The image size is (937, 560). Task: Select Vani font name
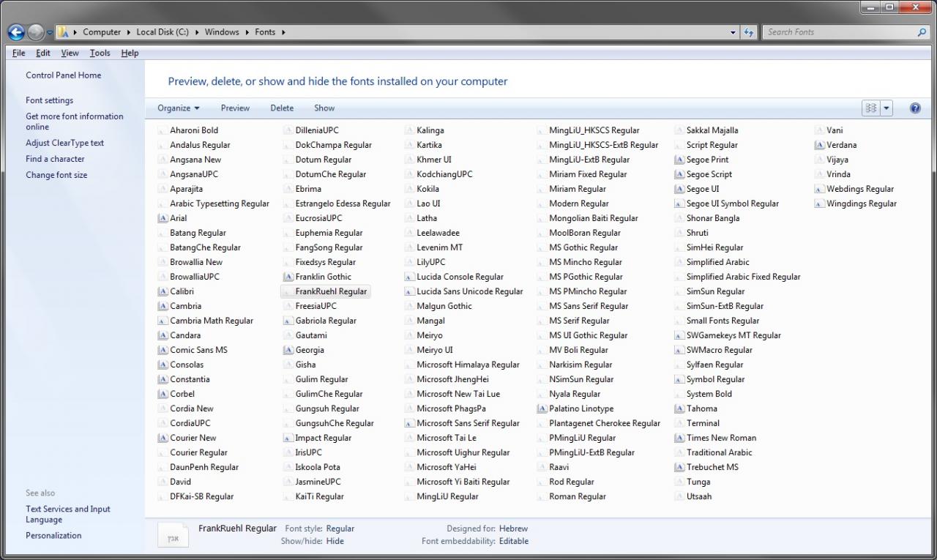click(x=835, y=130)
